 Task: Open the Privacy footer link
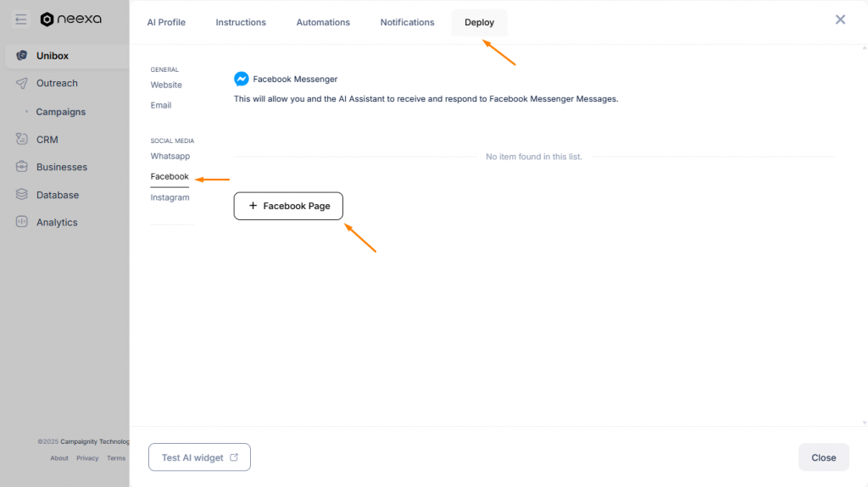click(87, 458)
